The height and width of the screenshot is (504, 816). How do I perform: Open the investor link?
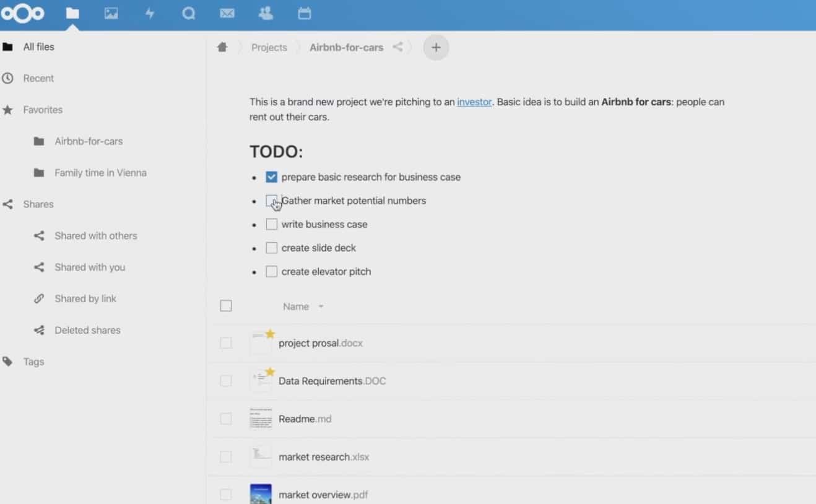pyautogui.click(x=474, y=102)
